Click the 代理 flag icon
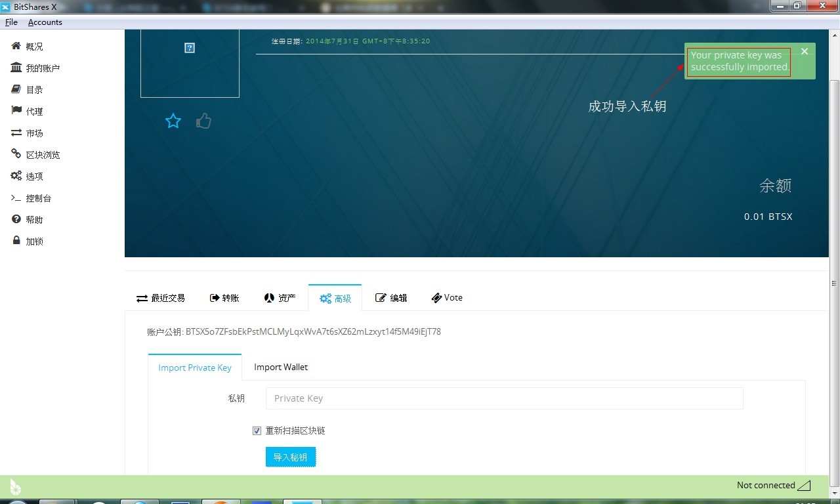 tap(16, 112)
